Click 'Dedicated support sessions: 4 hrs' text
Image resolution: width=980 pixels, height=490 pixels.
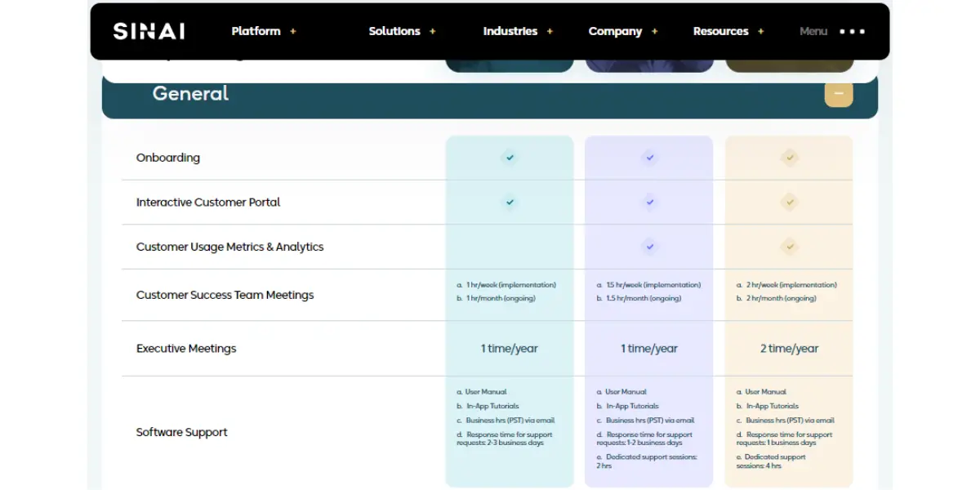[x=771, y=461]
